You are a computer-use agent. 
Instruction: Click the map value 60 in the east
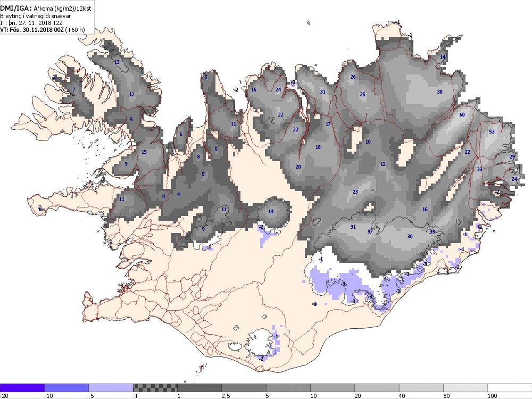tap(462, 115)
